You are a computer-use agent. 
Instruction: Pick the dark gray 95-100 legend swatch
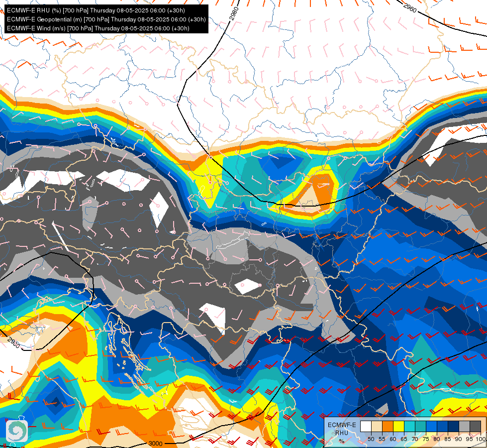475,426
